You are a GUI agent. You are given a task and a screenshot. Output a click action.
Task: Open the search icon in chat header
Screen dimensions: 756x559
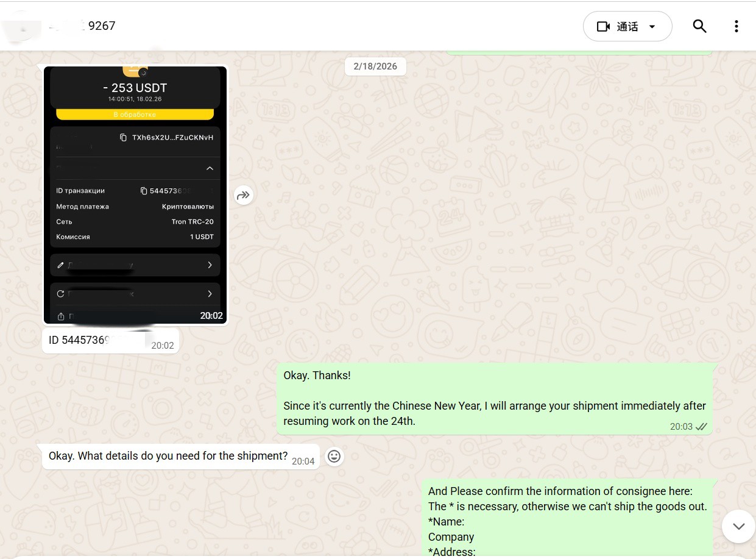click(699, 26)
